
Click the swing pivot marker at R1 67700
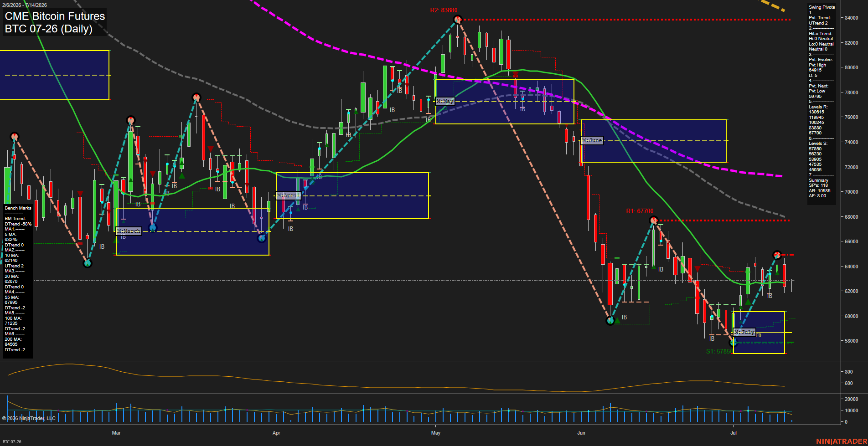click(x=653, y=220)
